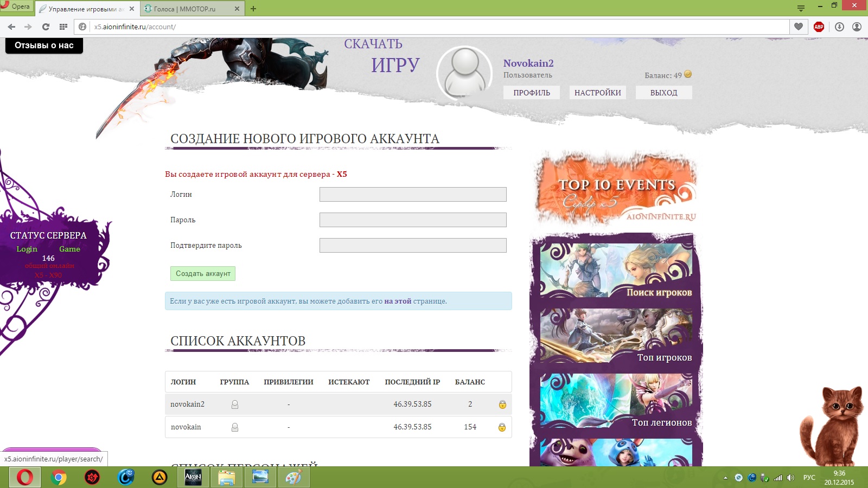The image size is (868, 488).
Task: Open the Paint palette icon in taskbar
Action: (294, 477)
